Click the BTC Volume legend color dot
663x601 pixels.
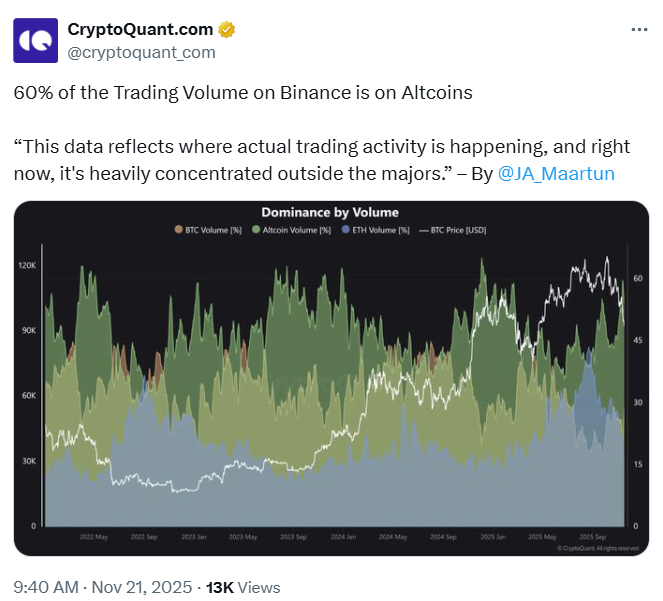click(x=179, y=230)
